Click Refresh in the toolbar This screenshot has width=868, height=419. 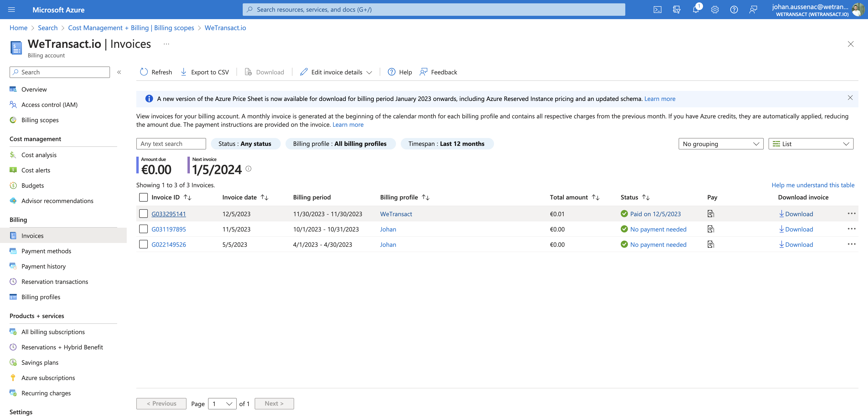(156, 72)
